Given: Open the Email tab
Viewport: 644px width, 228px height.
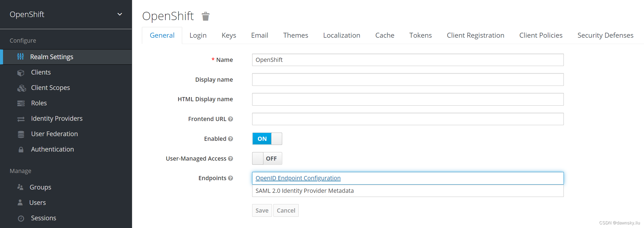Looking at the screenshot, I should [x=260, y=35].
